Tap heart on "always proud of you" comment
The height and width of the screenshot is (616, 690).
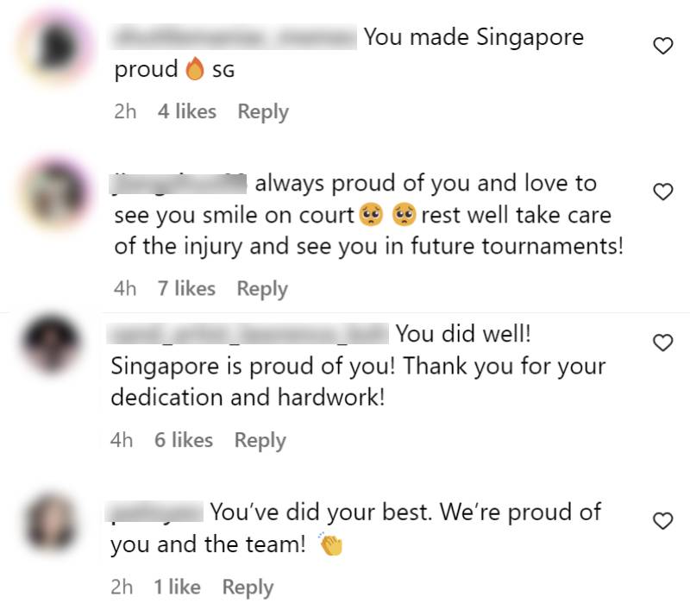(x=662, y=192)
